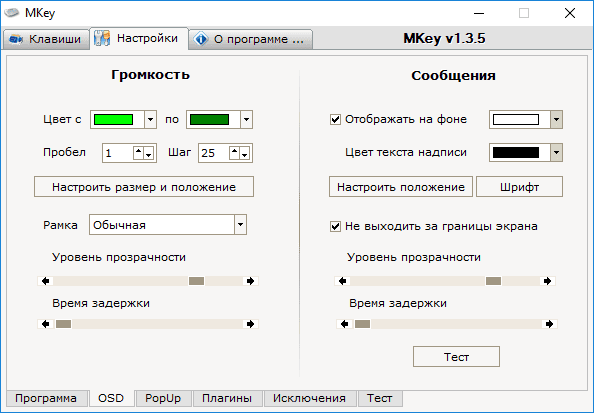594x413 pixels.
Task: Click right arrow of Громкость delay slider
Action: 250,324
